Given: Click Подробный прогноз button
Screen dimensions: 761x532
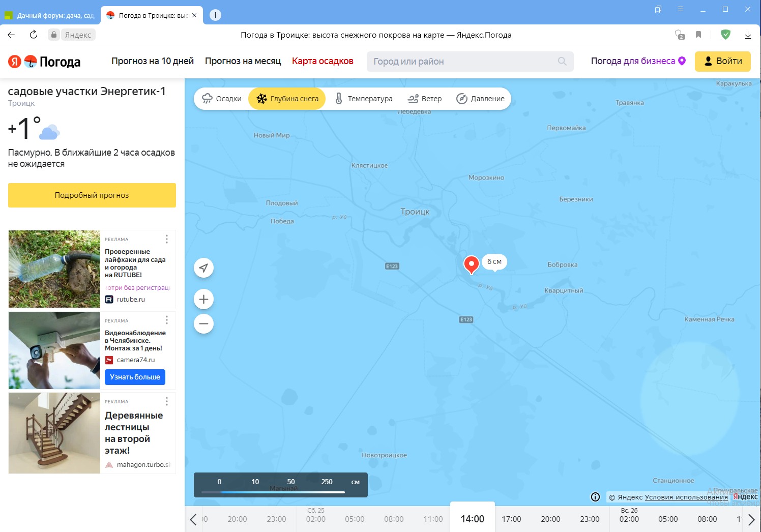Looking at the screenshot, I should coord(92,195).
